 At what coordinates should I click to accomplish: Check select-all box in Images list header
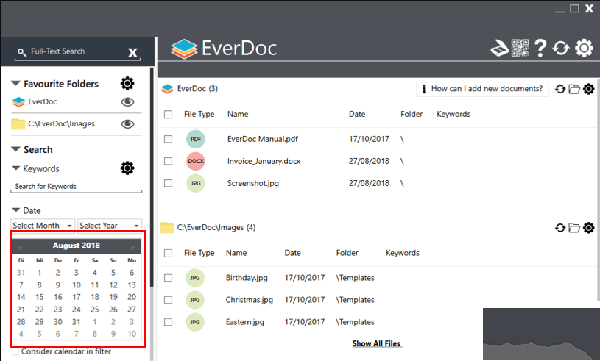[168, 253]
